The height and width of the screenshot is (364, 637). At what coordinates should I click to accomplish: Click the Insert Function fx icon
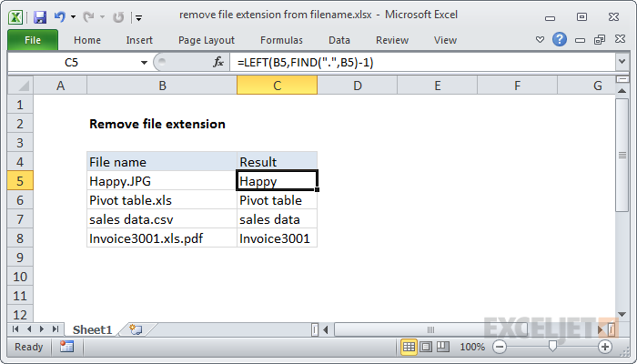(x=218, y=62)
